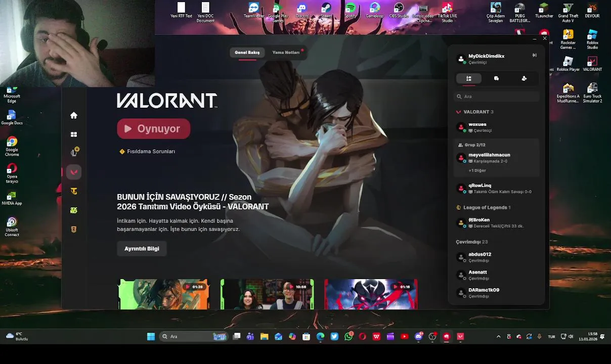Switch to the Yama Notları tab
The height and width of the screenshot is (364, 611).
coord(286,53)
